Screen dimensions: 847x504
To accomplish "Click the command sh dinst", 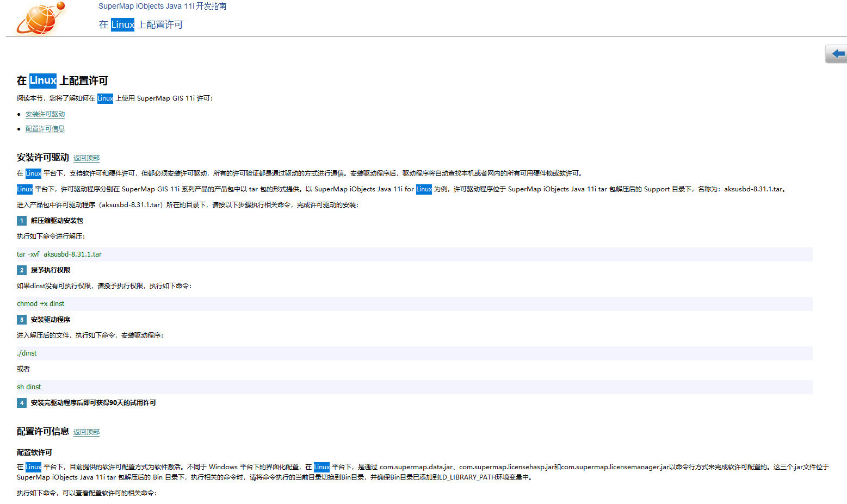I will coord(29,387).
